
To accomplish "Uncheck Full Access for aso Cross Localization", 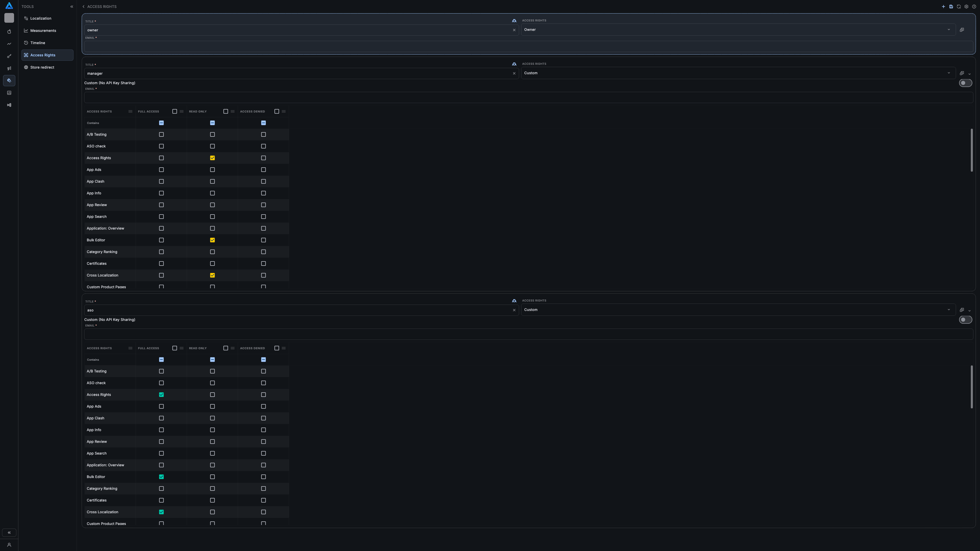I will pos(161,512).
